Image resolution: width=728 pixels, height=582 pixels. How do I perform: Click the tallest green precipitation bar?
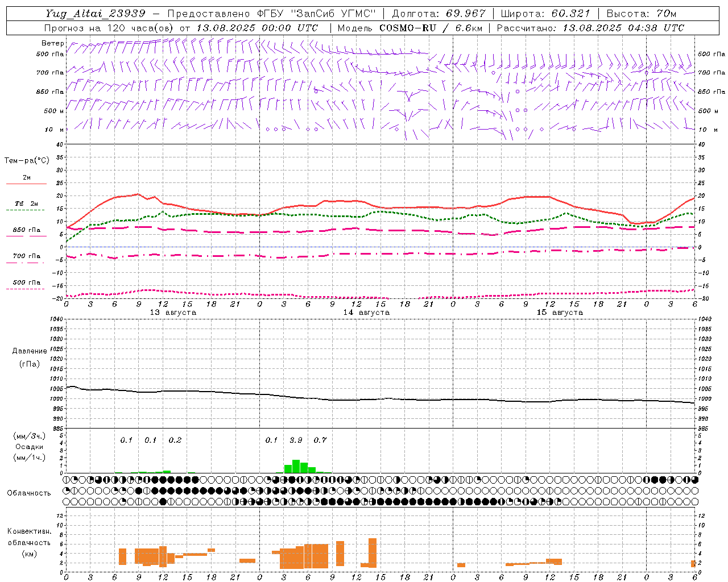tap(296, 467)
